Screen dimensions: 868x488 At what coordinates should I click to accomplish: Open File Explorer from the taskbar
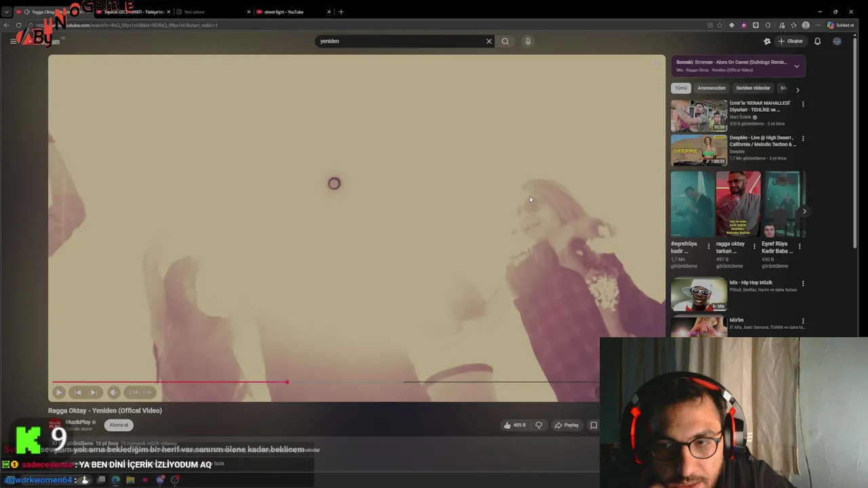pyautogui.click(x=130, y=480)
